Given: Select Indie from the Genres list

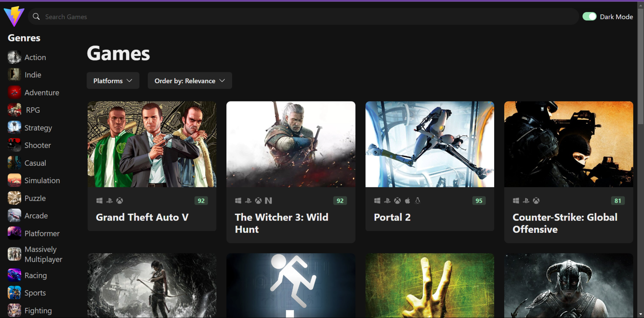Looking at the screenshot, I should point(33,75).
